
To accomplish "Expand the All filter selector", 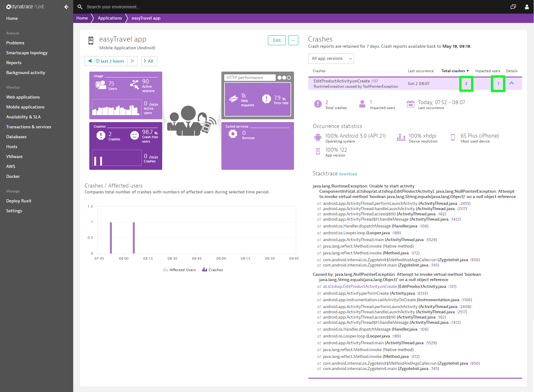I will (149, 61).
